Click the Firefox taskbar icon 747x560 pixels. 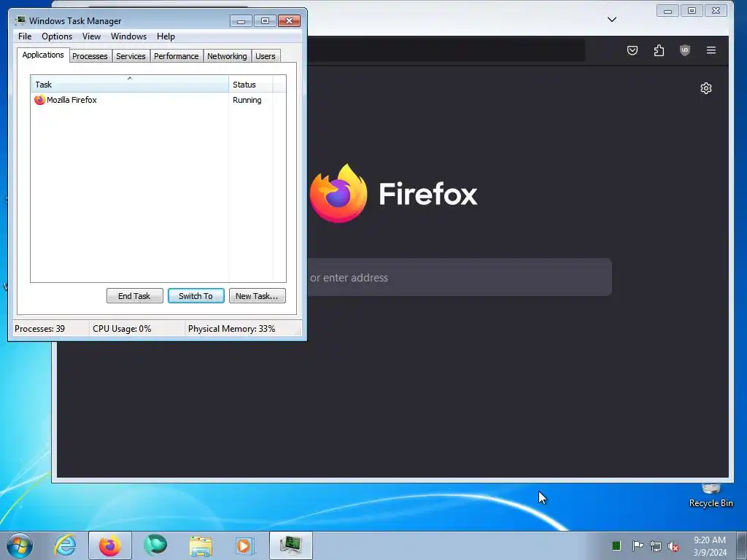point(110,545)
